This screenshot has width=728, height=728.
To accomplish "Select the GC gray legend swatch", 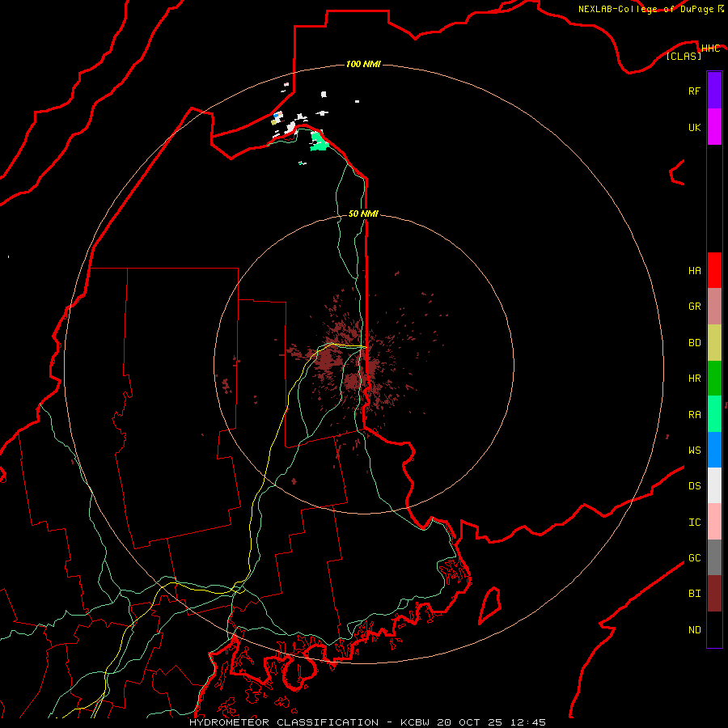I will pyautogui.click(x=714, y=557).
